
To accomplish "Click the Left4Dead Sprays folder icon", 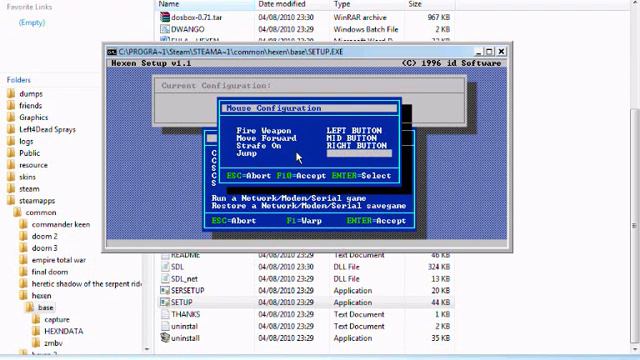I will pos(11,129).
